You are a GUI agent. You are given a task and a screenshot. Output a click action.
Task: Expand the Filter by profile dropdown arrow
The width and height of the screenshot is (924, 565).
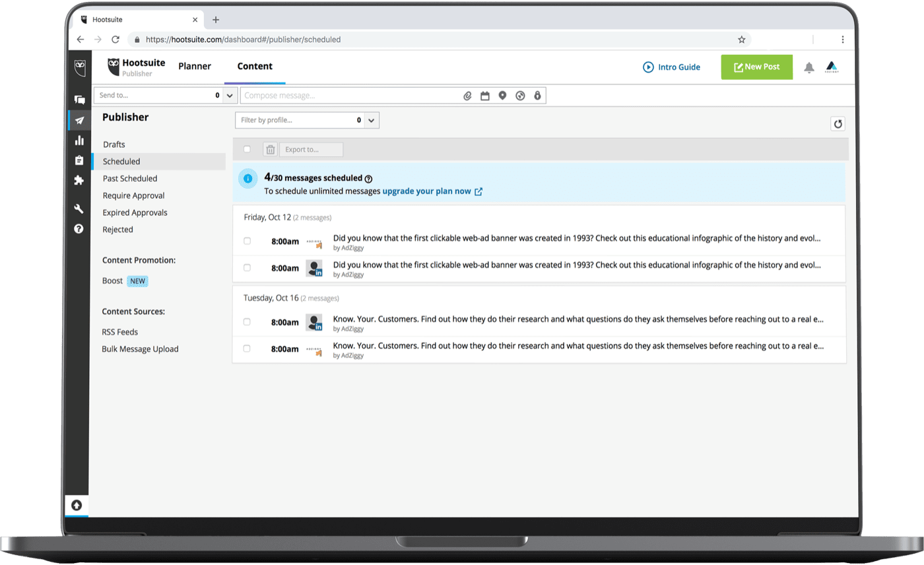(372, 120)
